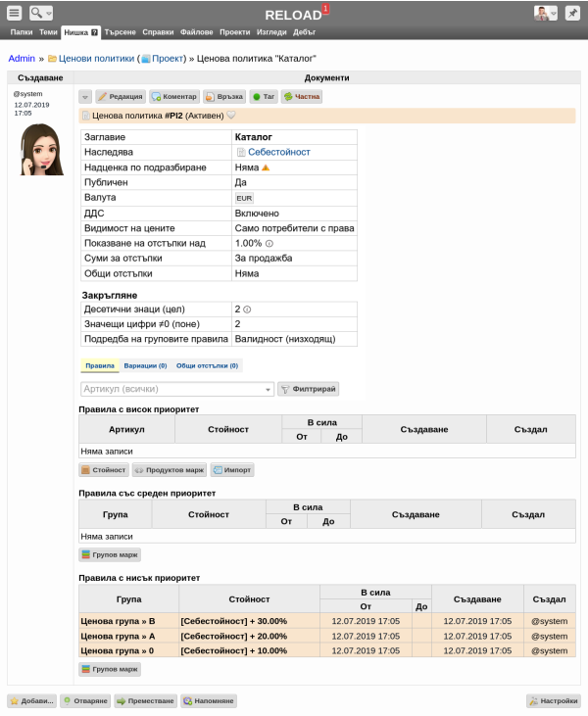Image resolution: width=588 pixels, height=716 pixels.
Task: Click the RELOAD notification badge
Action: coord(325,8)
